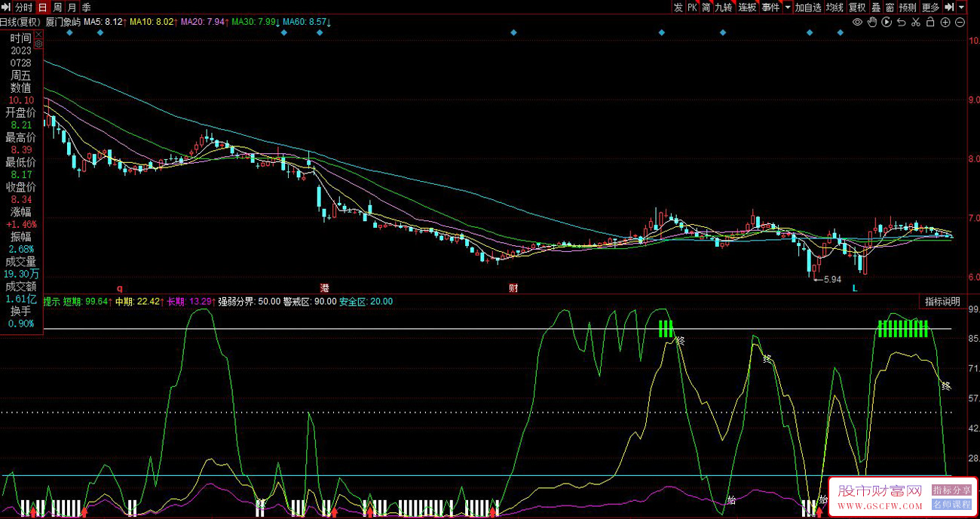Switch to the 分时 intraday tab
This screenshot has height=519, width=980.
click(x=23, y=8)
